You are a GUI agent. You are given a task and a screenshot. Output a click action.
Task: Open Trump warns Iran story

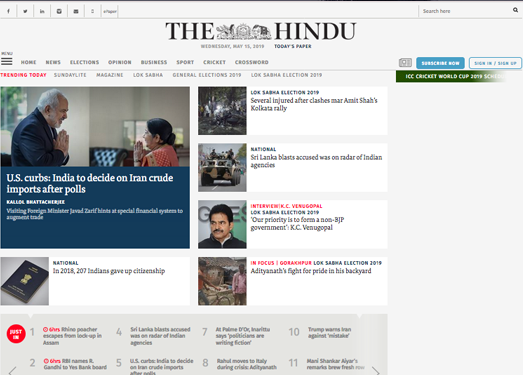coord(329,333)
